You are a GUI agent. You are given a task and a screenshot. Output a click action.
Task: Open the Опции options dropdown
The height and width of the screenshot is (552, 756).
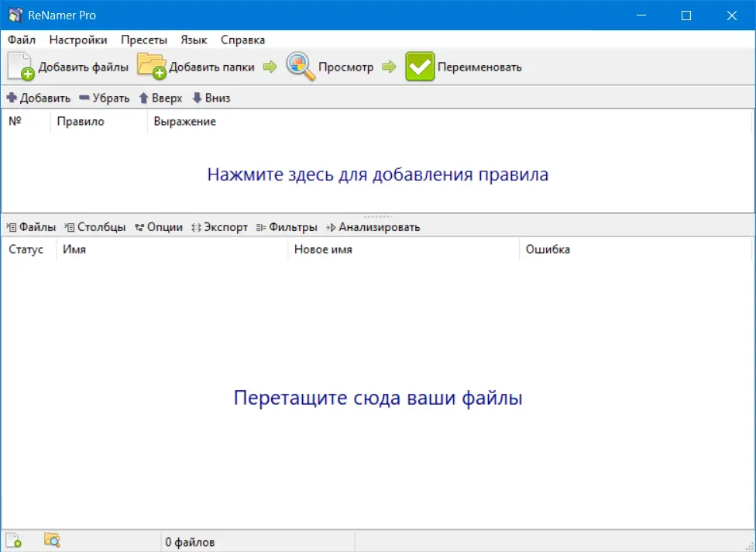pos(159,227)
